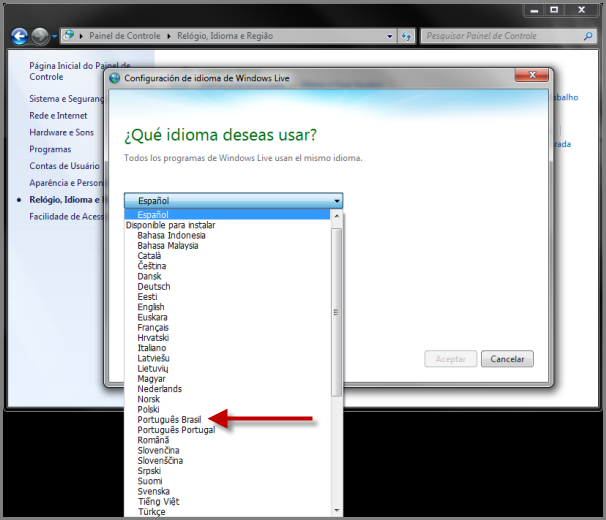Open the Programas sidebar link
Screen dimensions: 606x520
pyautogui.click(x=50, y=149)
